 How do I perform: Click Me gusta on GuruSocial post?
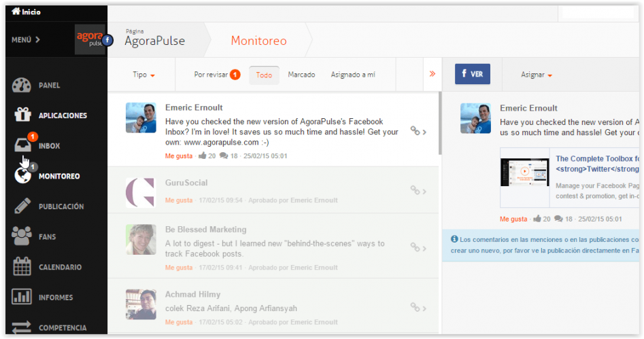(179, 200)
